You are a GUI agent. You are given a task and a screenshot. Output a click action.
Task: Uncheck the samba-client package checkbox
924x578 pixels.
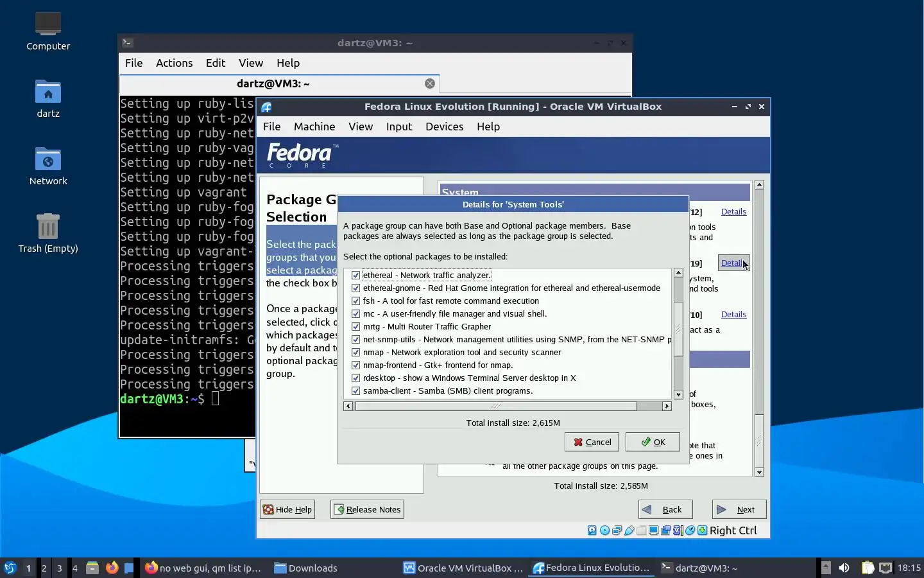356,390
